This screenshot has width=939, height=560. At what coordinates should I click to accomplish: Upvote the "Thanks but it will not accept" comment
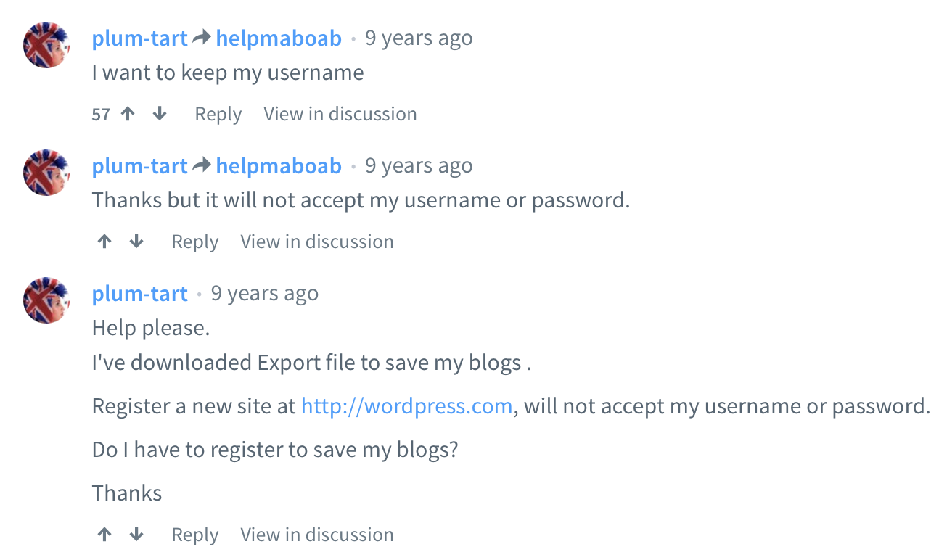105,242
